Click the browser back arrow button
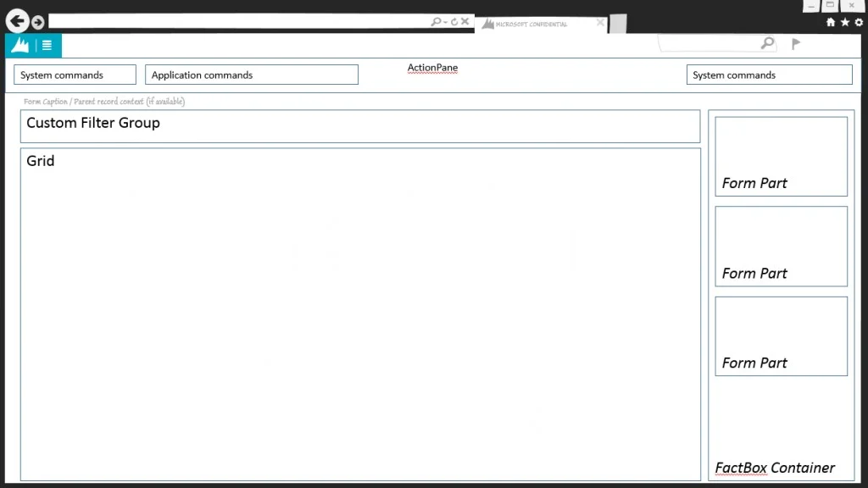Image resolution: width=868 pixels, height=488 pixels. pyautogui.click(x=17, y=21)
